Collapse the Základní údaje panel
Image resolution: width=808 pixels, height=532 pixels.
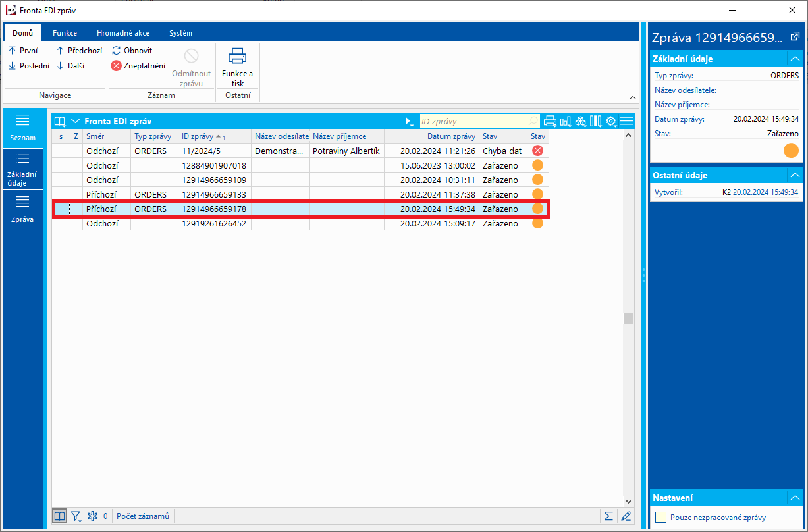click(x=795, y=59)
